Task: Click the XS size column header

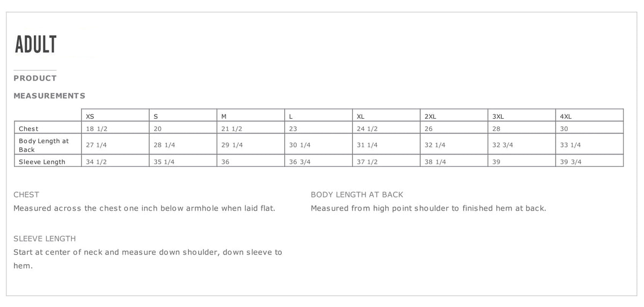Action: coord(90,116)
